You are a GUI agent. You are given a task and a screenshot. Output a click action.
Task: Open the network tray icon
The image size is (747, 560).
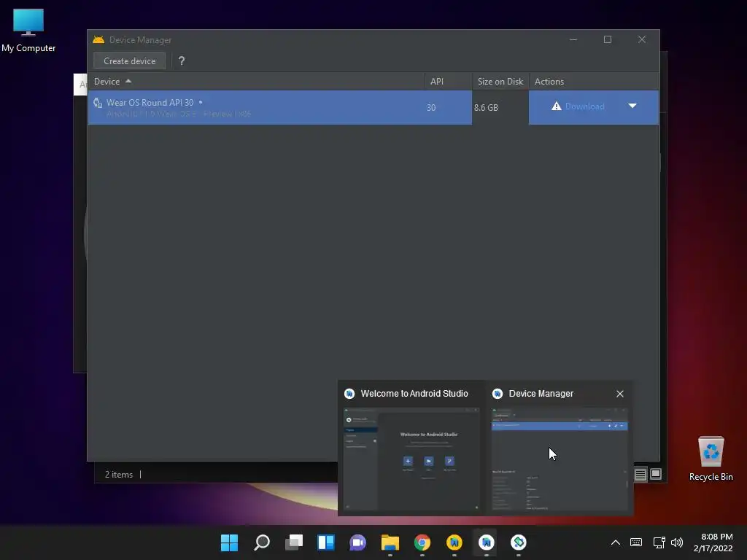tap(659, 542)
